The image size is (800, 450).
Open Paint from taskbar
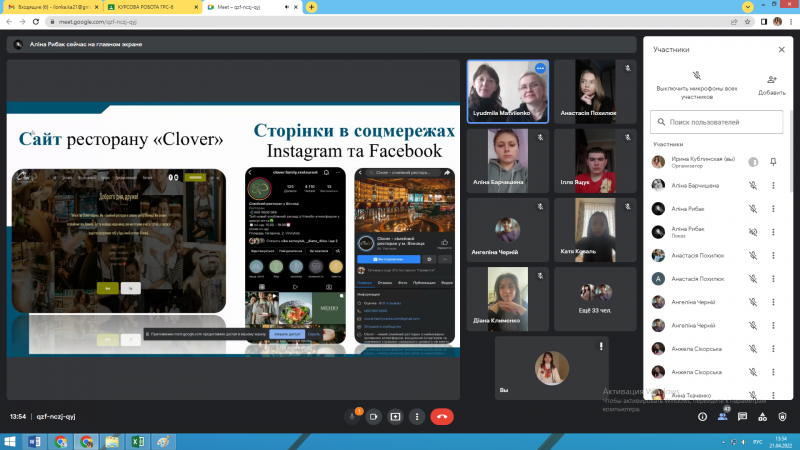click(163, 442)
